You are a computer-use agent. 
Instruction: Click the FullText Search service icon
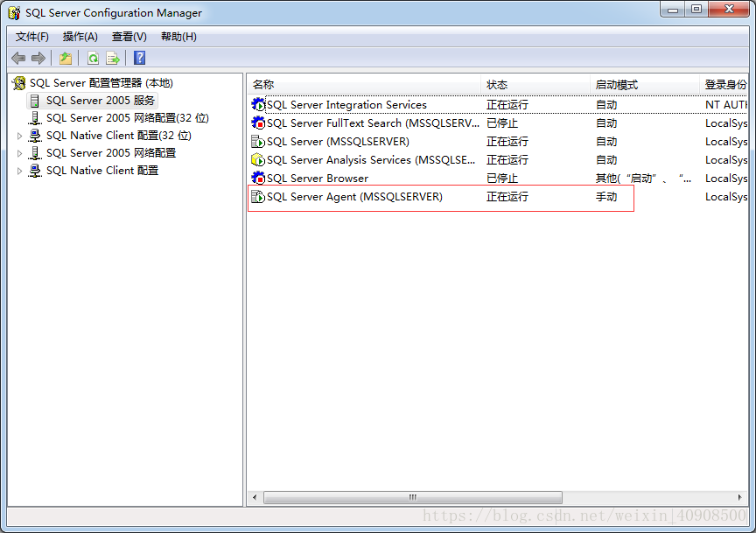[x=258, y=123]
